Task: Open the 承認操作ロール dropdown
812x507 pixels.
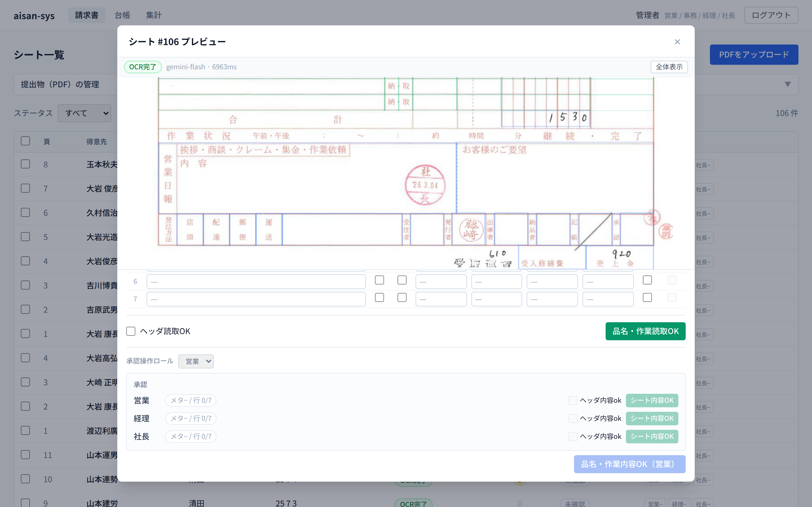Action: coord(196,361)
